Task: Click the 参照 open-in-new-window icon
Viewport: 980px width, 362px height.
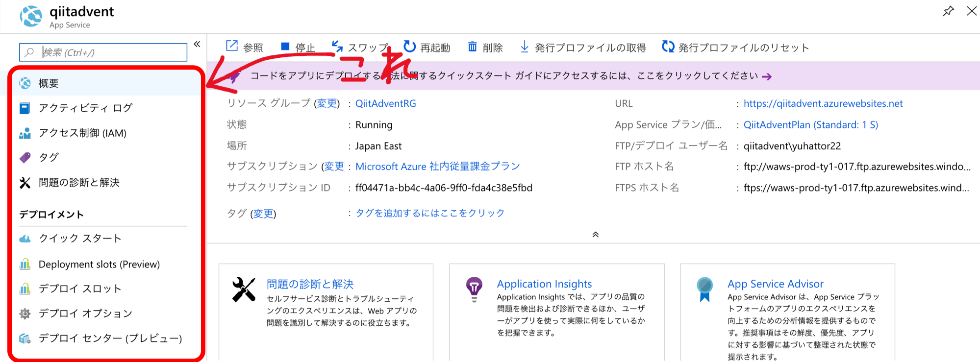Action: [x=232, y=47]
